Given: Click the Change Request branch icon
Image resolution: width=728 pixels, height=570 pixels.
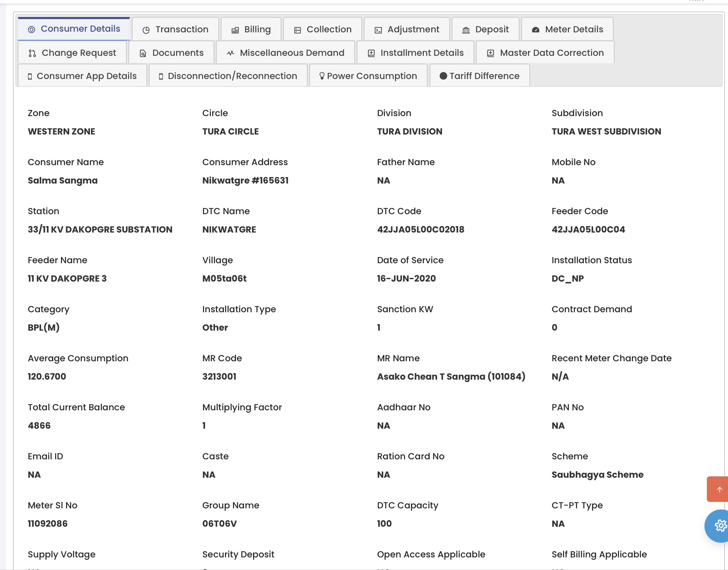Looking at the screenshot, I should 32,53.
